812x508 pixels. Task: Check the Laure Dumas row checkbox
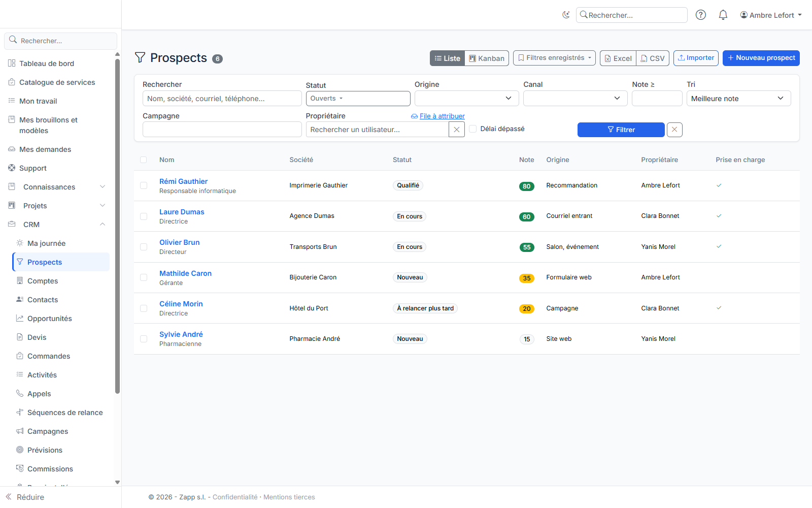tap(144, 216)
